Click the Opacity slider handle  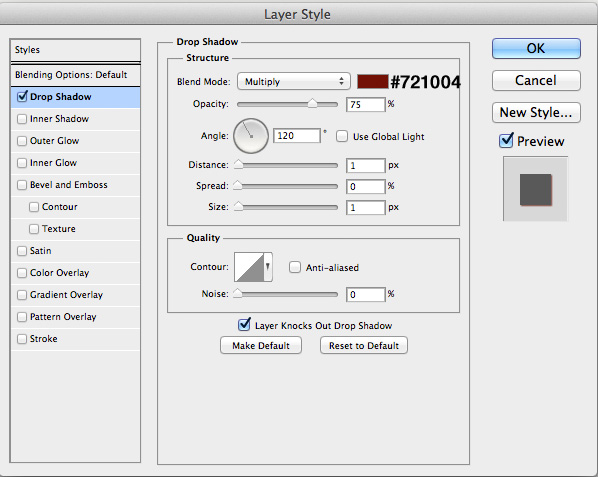(312, 103)
